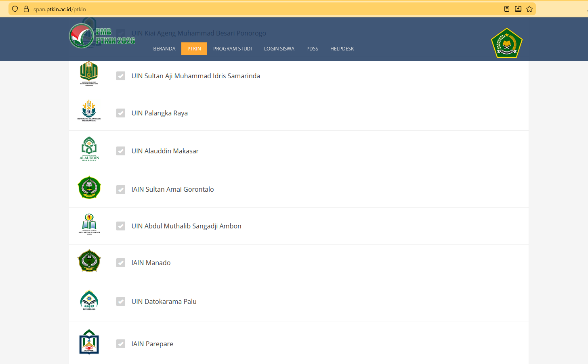Select the UIN Datokarama Palu name text
The image size is (588, 364).
coord(164,301)
